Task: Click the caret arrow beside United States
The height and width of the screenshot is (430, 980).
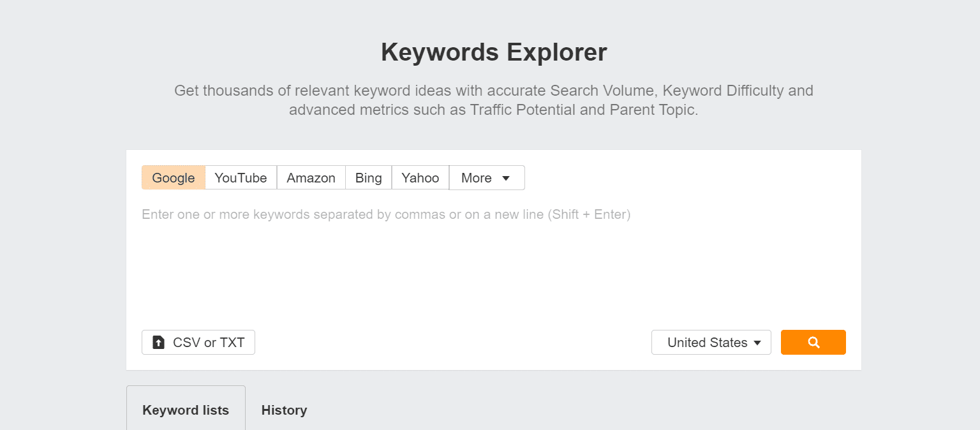Action: pos(757,343)
